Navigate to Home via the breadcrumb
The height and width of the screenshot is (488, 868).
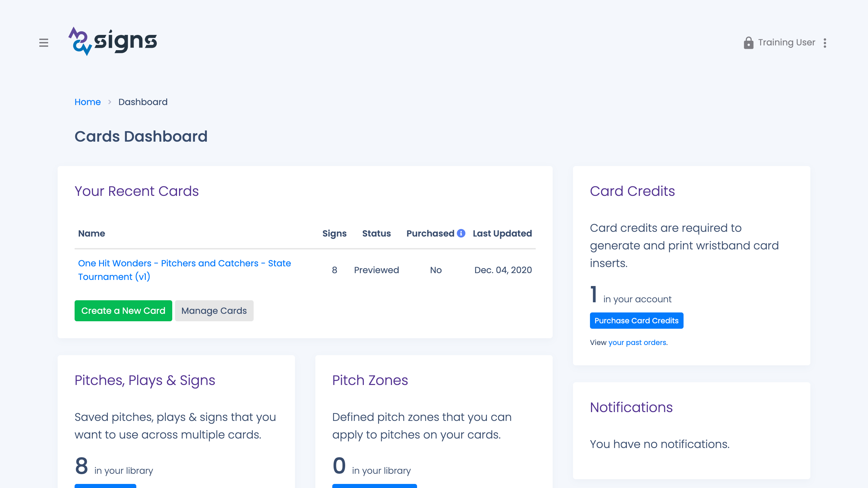coord(87,102)
